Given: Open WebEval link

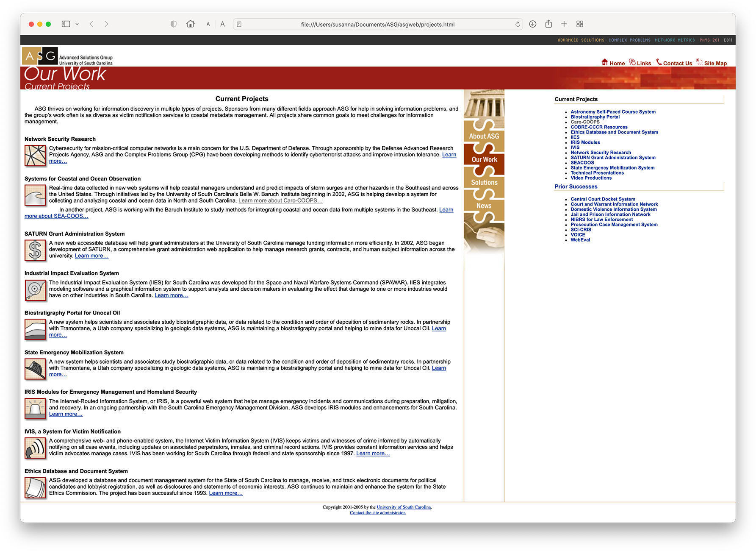Looking at the screenshot, I should click(580, 240).
